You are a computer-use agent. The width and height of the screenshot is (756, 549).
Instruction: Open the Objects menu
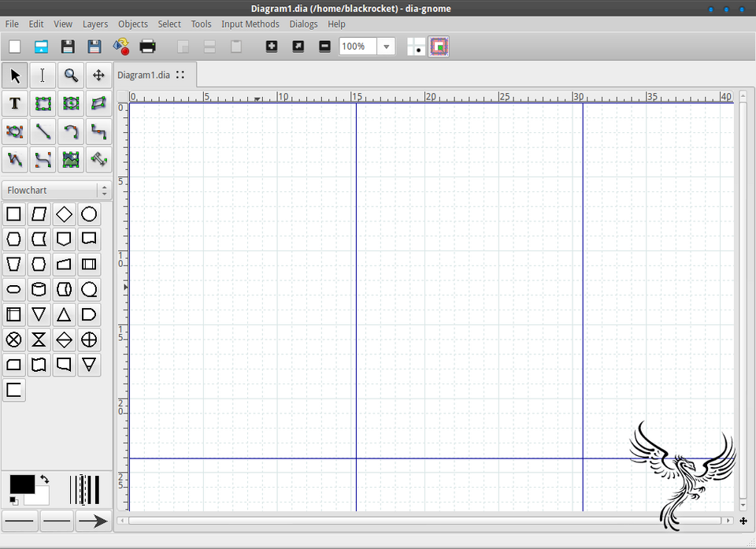coord(132,24)
